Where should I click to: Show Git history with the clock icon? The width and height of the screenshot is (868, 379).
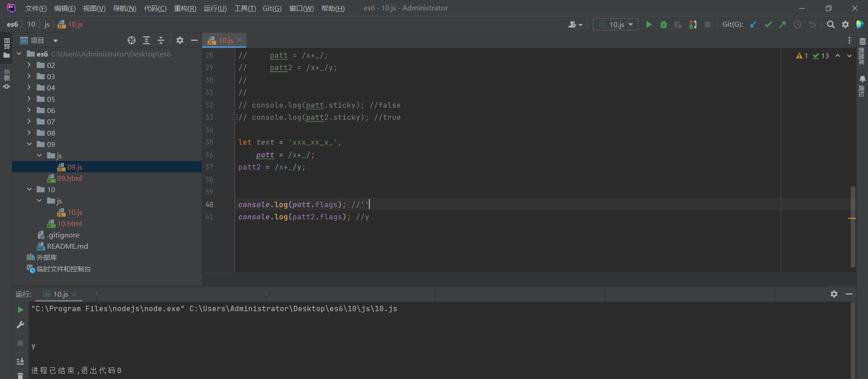pyautogui.click(x=797, y=24)
